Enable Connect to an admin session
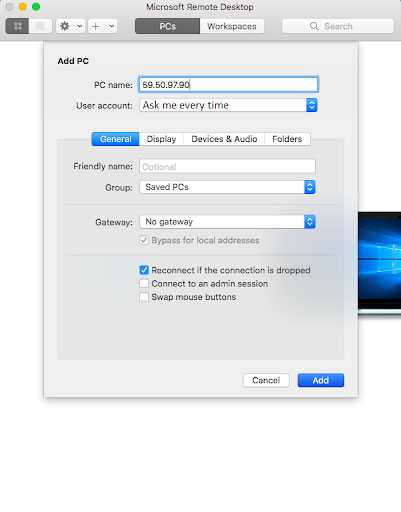401x512 pixels. point(144,284)
